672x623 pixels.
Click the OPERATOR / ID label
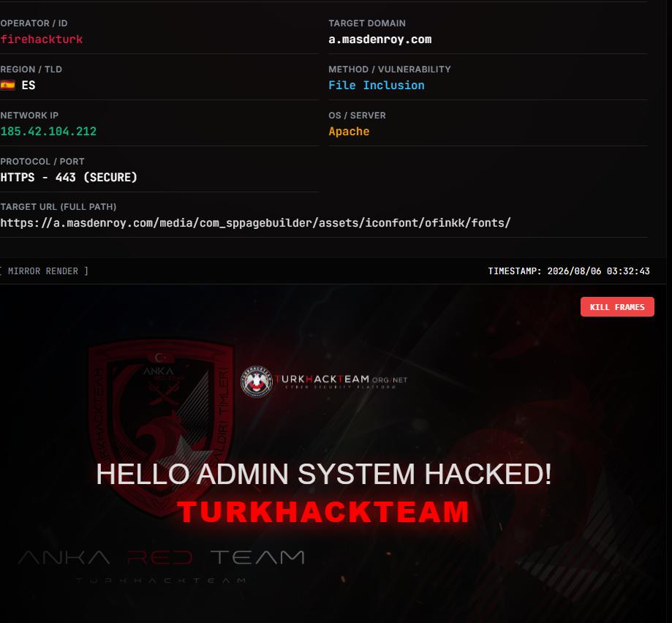click(34, 23)
